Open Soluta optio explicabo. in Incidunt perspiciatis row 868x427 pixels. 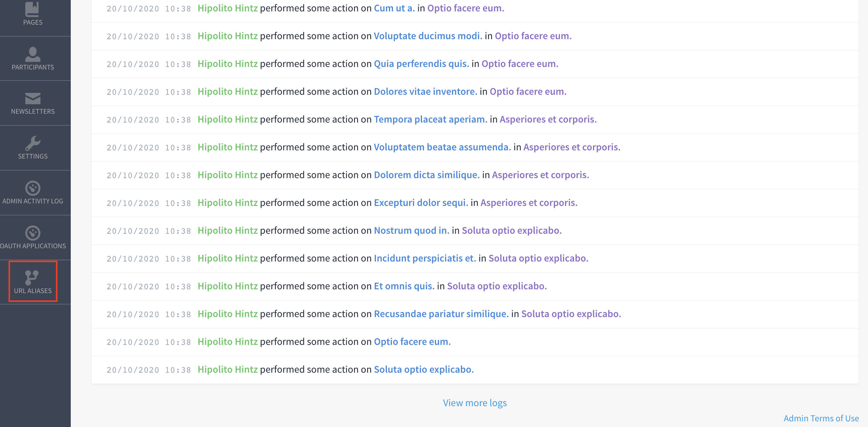(539, 258)
